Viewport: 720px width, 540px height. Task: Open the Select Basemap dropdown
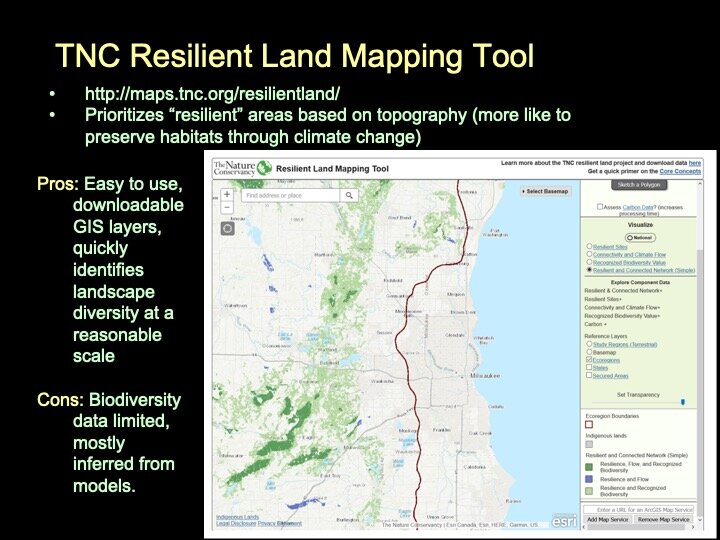545,191
